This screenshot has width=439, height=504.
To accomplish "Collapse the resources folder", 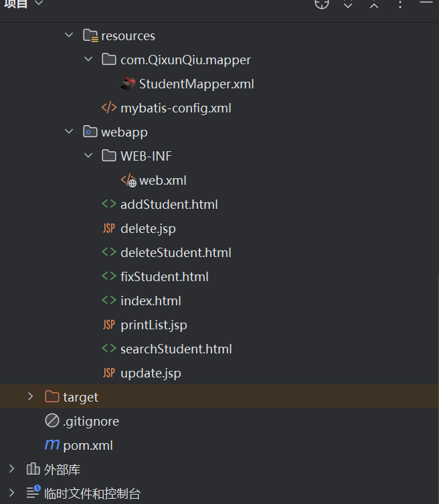I will pyautogui.click(x=69, y=35).
